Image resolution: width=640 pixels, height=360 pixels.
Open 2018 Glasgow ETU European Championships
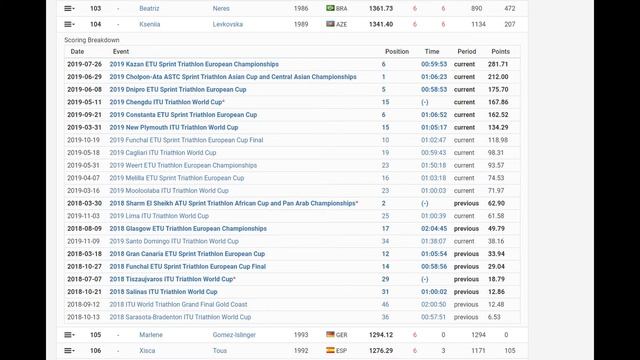[x=188, y=229]
